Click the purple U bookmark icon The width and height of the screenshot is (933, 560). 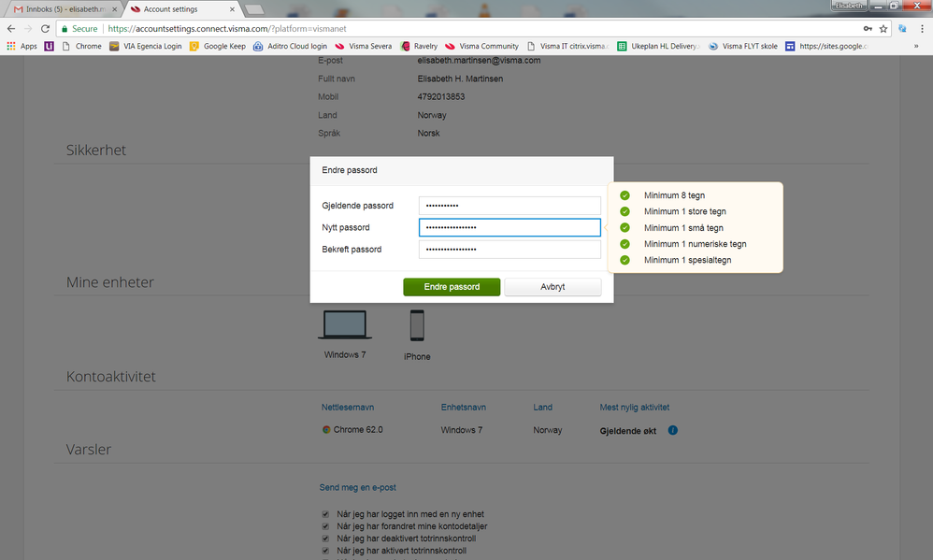49,46
